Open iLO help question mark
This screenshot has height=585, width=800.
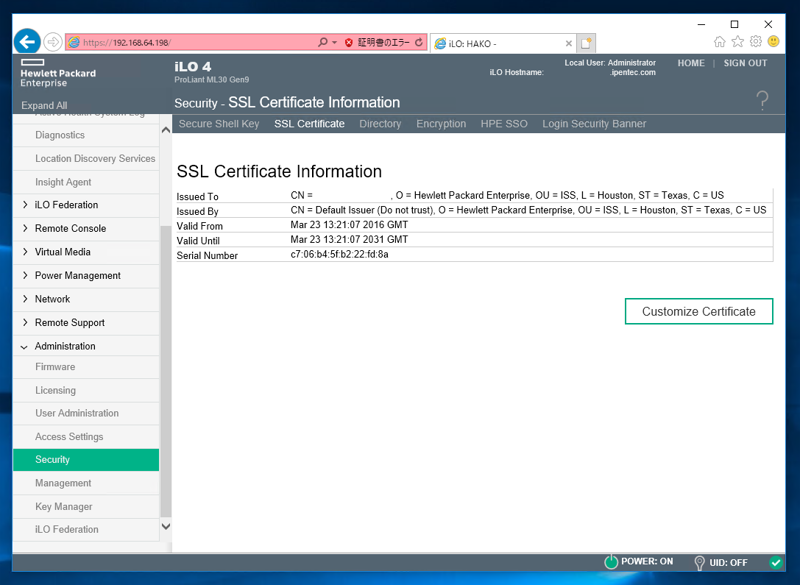(762, 100)
